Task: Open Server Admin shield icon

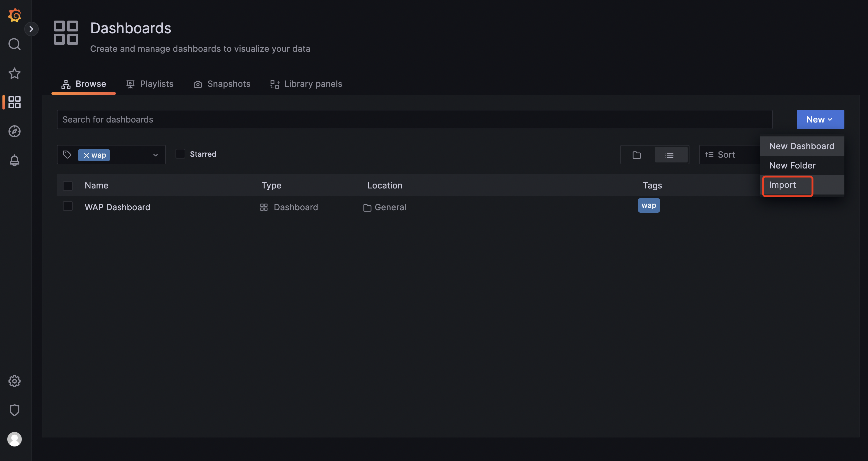Action: (x=15, y=410)
